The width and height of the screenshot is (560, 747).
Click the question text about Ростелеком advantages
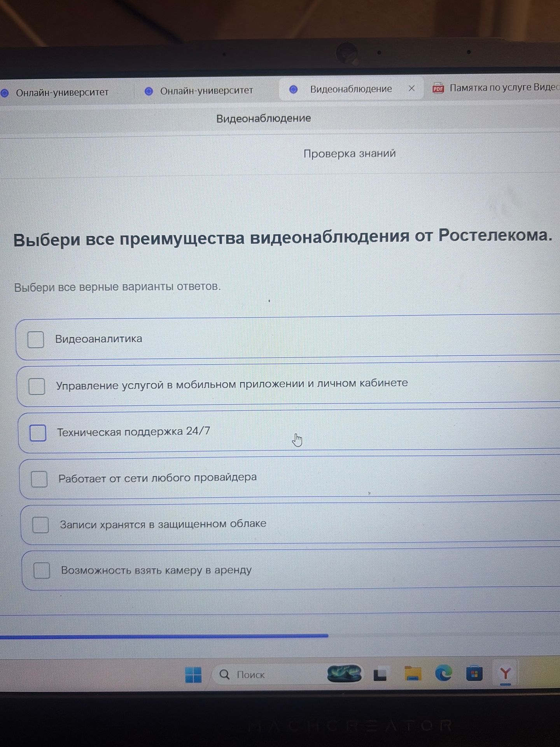coord(283,237)
